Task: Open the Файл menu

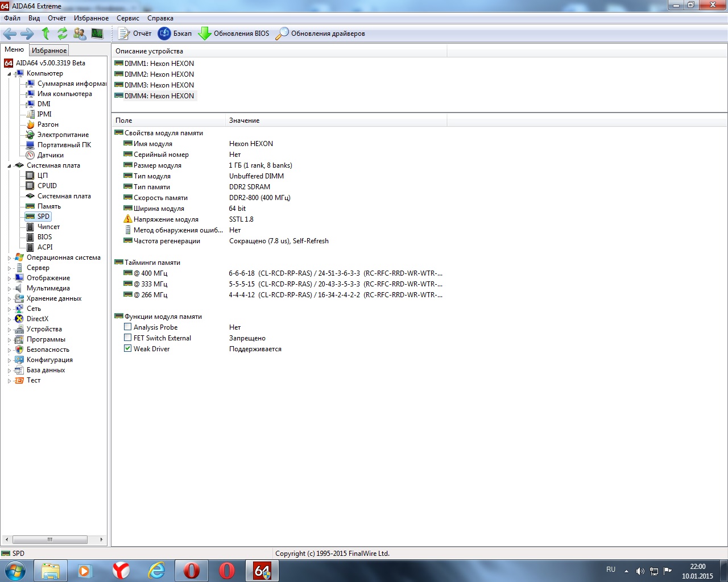Action: 12,18
